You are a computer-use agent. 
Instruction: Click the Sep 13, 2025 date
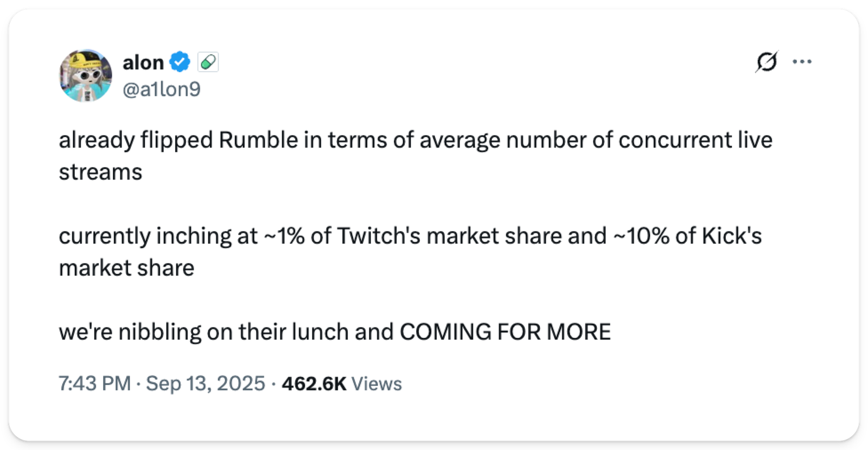point(206,383)
